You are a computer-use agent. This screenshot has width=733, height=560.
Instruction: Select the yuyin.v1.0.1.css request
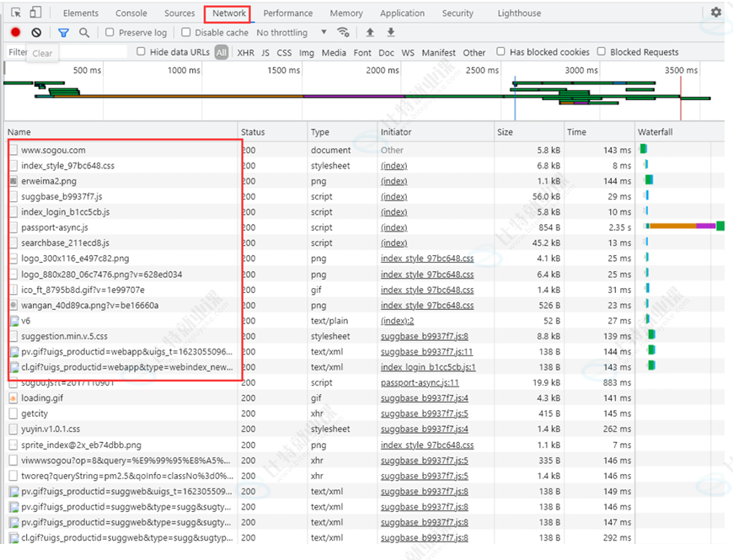point(51,429)
